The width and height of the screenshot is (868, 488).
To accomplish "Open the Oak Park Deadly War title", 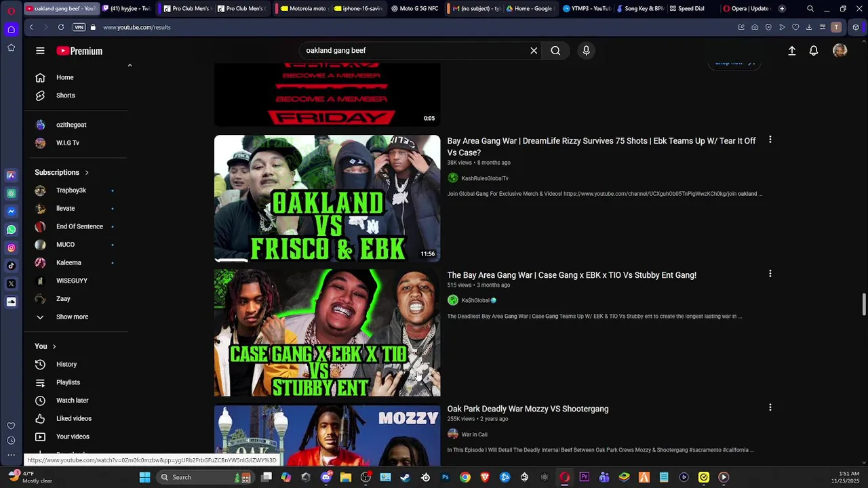I will point(528,409).
